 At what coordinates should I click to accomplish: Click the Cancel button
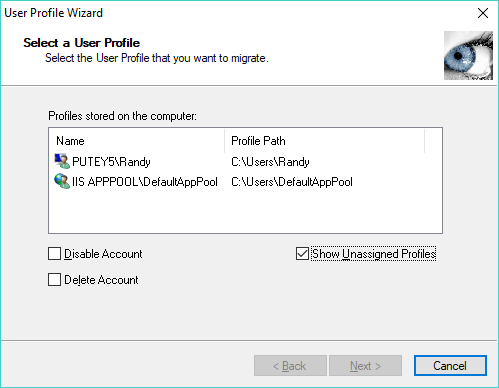point(450,366)
